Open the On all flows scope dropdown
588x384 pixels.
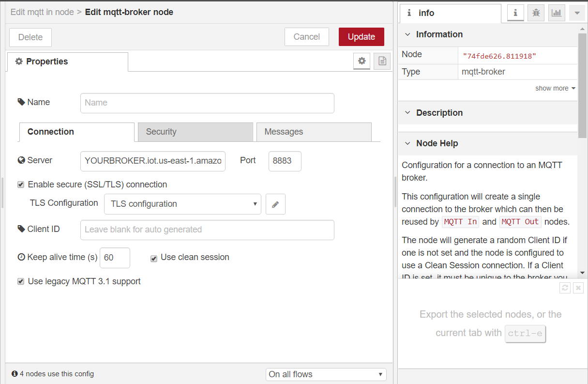pyautogui.click(x=326, y=374)
